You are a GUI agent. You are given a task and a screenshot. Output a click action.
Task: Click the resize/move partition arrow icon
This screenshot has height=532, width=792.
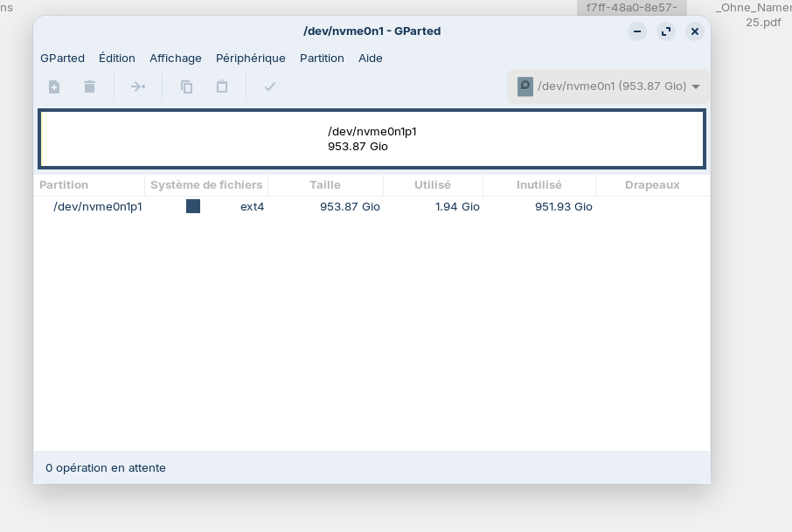pyautogui.click(x=138, y=86)
